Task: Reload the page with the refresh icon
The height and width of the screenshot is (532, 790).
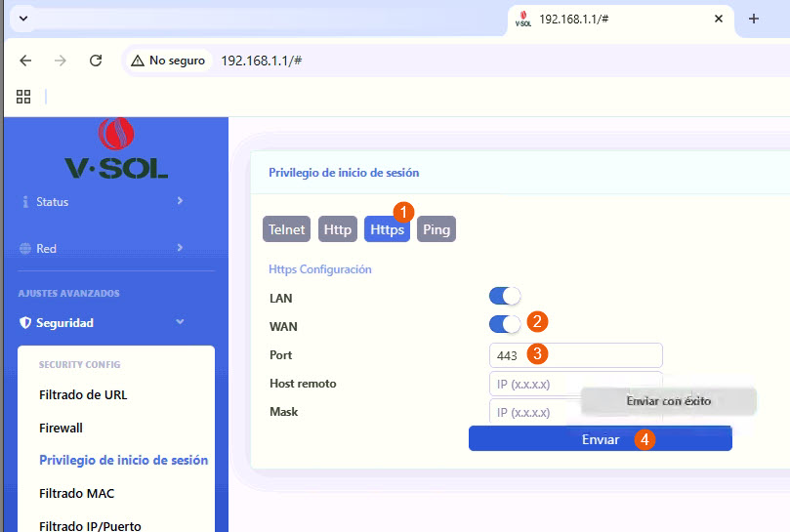Action: pyautogui.click(x=96, y=61)
